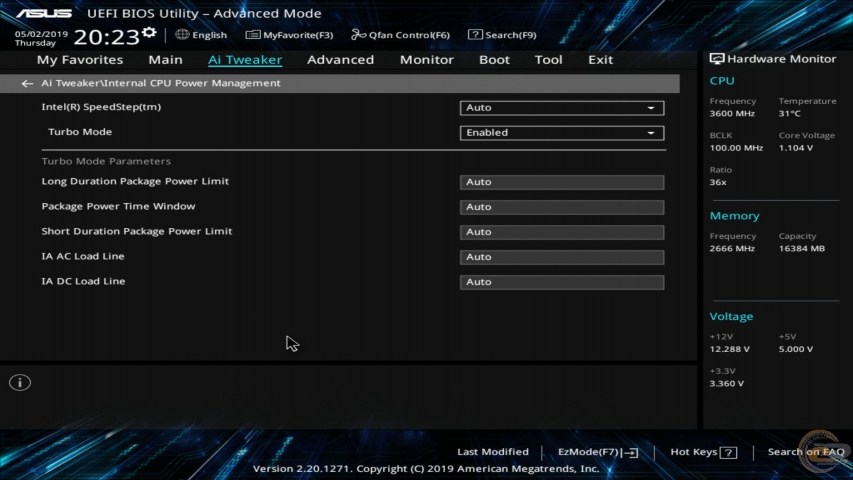Switch to the Main tab

pyautogui.click(x=165, y=60)
